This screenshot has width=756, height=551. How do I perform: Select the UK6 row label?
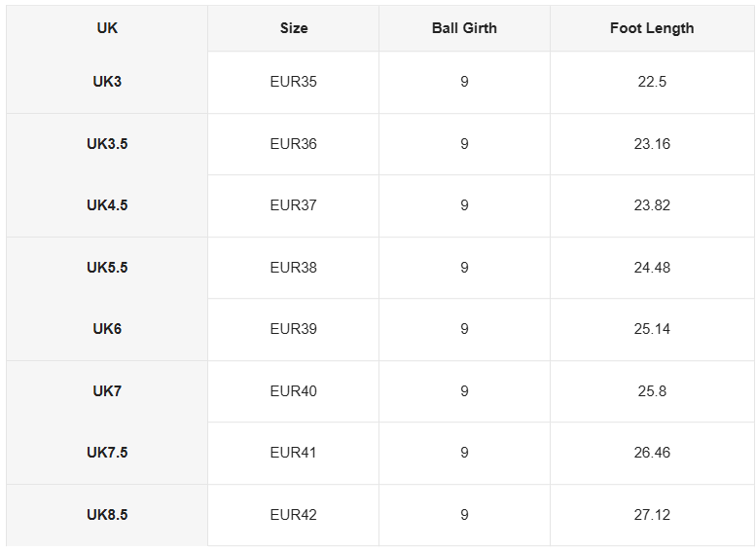pos(107,329)
